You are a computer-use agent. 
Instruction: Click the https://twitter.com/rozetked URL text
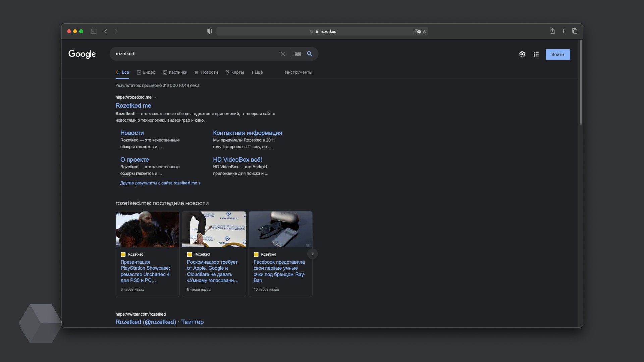tap(141, 314)
